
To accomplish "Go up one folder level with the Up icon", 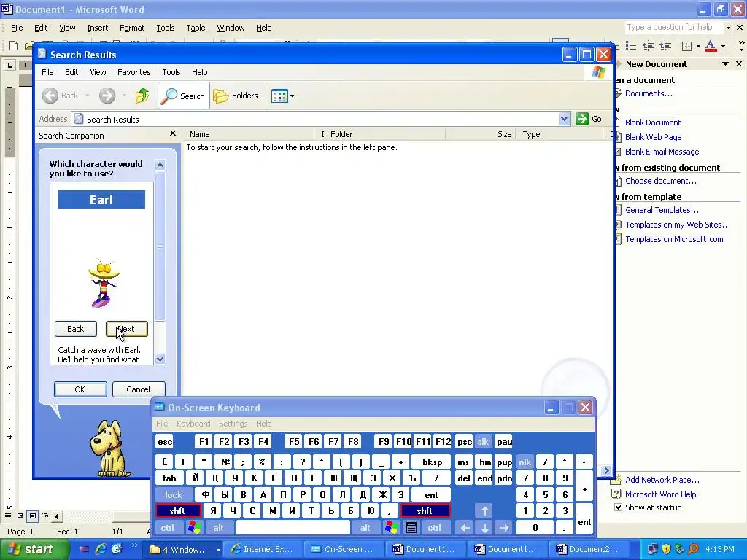I will (142, 96).
